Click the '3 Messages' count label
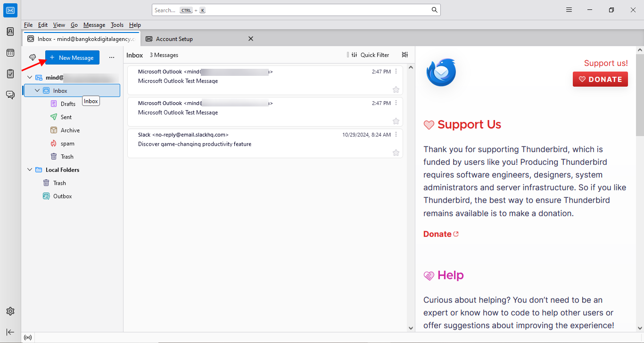This screenshot has width=644, height=343. point(164,55)
